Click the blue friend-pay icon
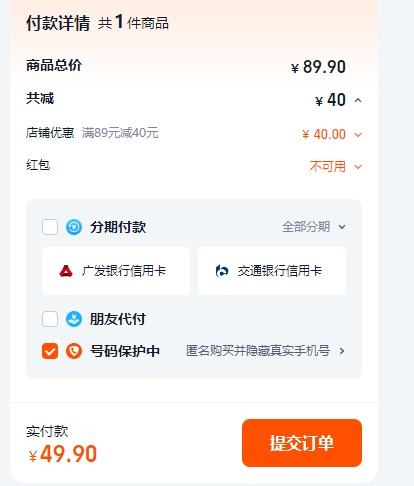Image resolution: width=414 pixels, height=486 pixels. (74, 319)
